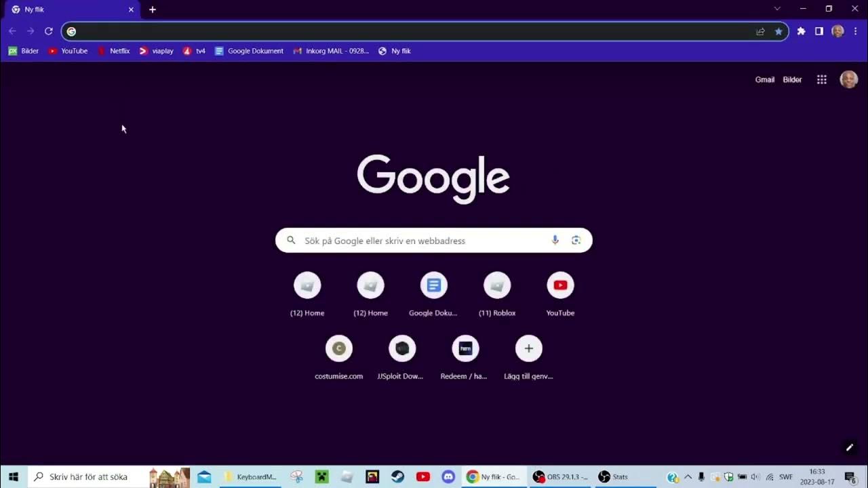The image size is (868, 488).
Task: Open Steam from the taskbar
Action: [x=397, y=476]
